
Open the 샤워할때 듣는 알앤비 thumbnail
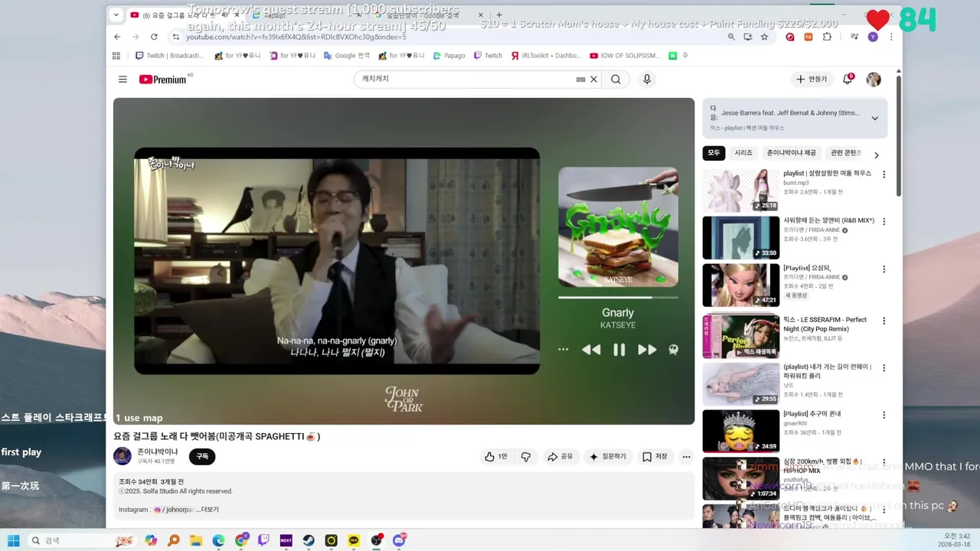[740, 238]
